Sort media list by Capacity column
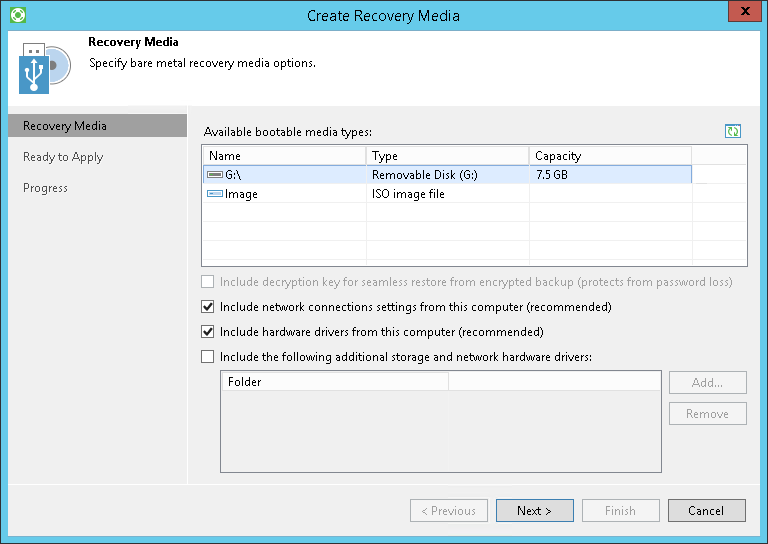768x544 pixels. pyautogui.click(x=610, y=156)
